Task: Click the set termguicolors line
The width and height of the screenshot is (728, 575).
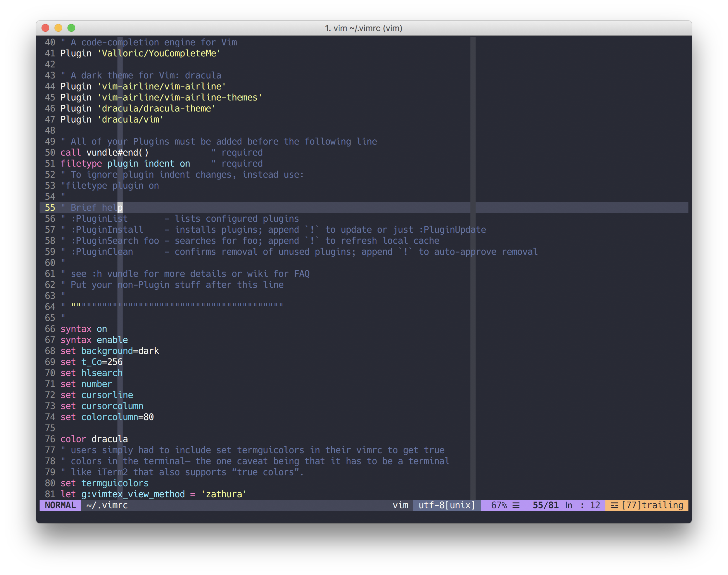Action: [x=104, y=483]
